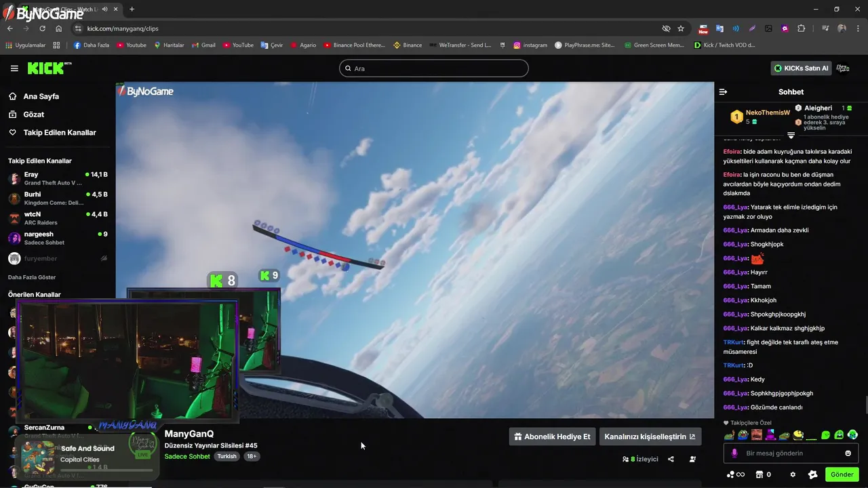Insert the first Pepe emote
The width and height of the screenshot is (868, 488).
coord(729,435)
